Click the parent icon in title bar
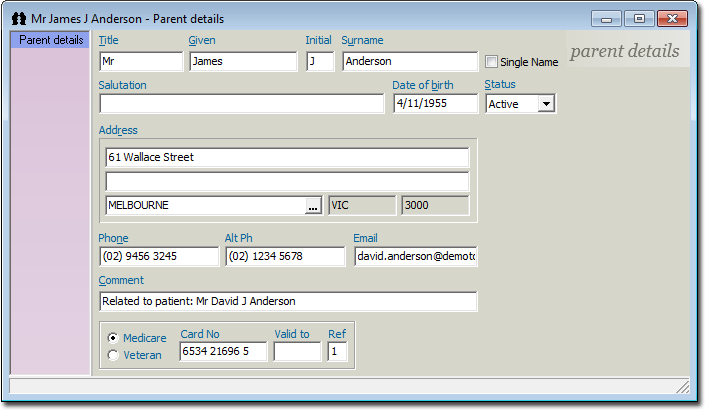Viewport: 705px width, 410px height. click(x=18, y=19)
